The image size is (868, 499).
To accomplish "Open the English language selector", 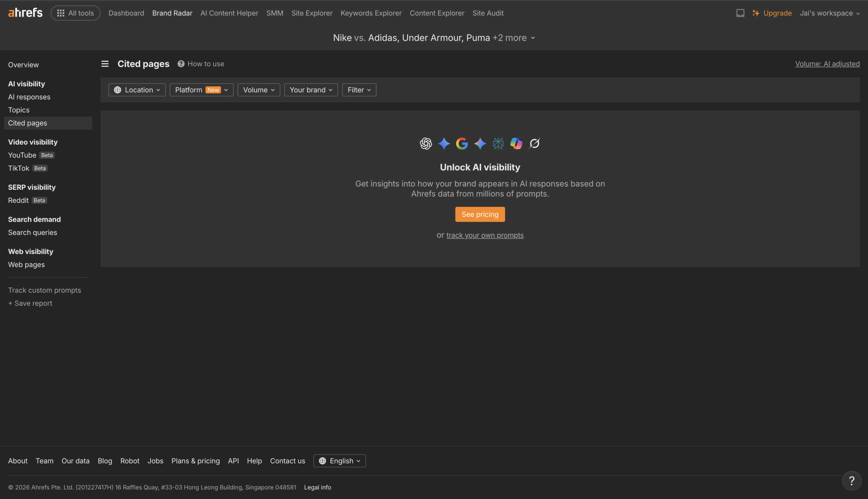I will (339, 461).
